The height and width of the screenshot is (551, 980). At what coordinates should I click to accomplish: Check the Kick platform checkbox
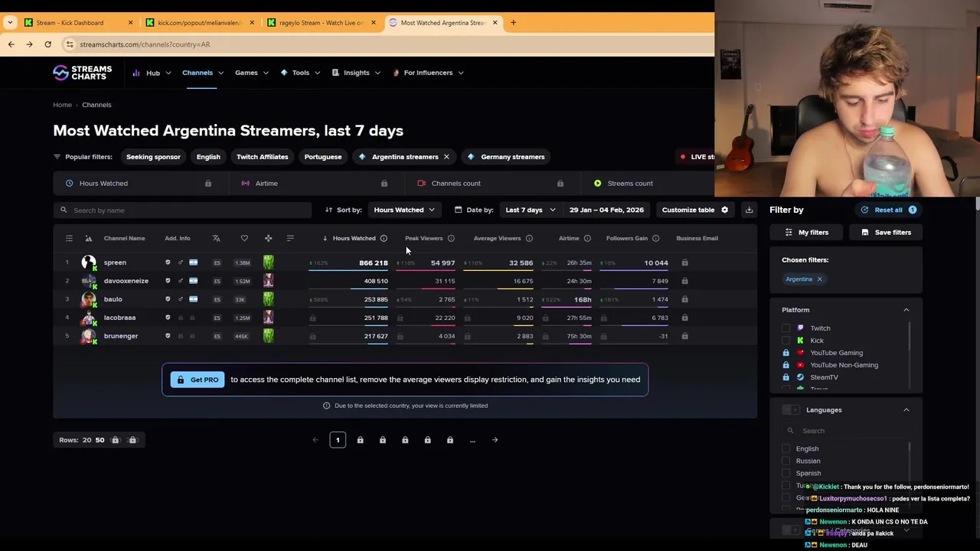click(x=786, y=341)
